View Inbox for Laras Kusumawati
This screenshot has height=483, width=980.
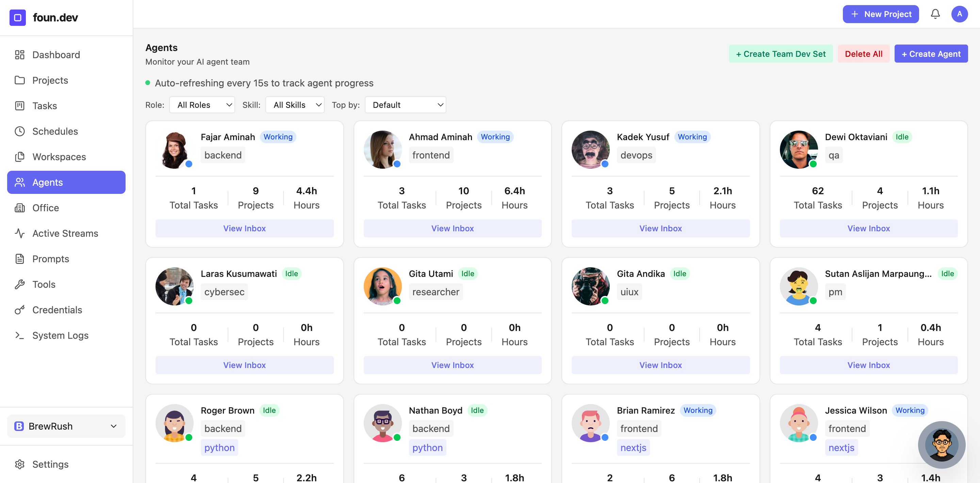(x=244, y=365)
